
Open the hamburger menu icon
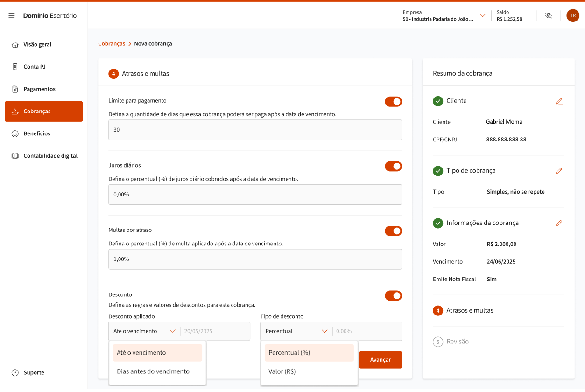pyautogui.click(x=12, y=16)
